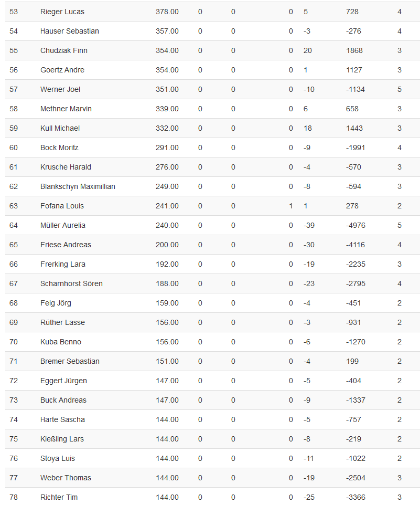Click Bock Moritz's name
Image resolution: width=420 pixels, height=505 pixels.
click(x=59, y=148)
